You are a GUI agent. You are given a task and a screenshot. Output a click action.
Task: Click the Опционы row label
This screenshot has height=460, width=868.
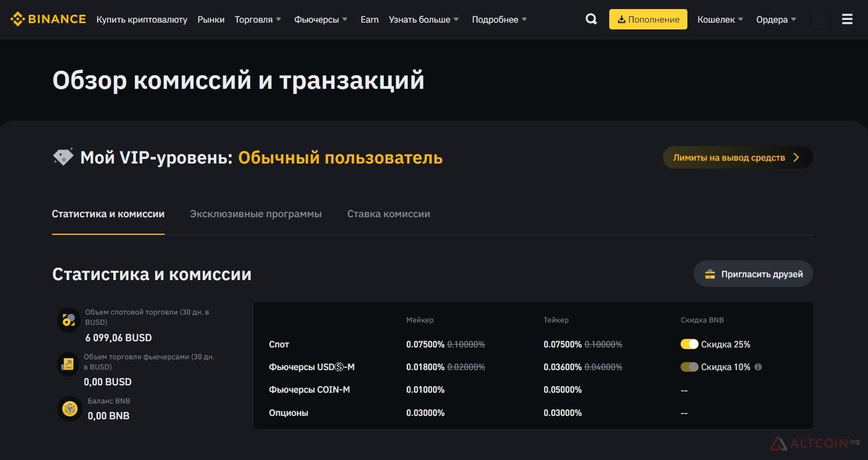click(x=289, y=412)
